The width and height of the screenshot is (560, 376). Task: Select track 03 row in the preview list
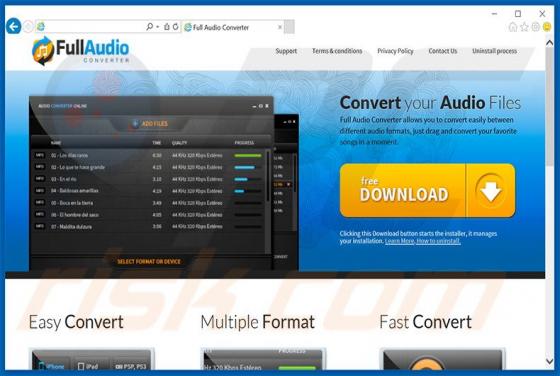(149, 179)
